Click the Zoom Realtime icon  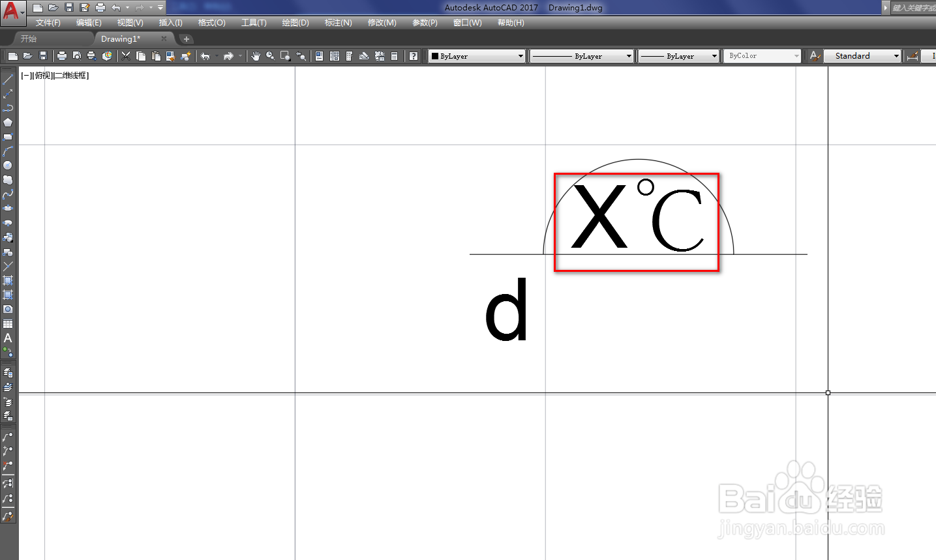coord(270,56)
